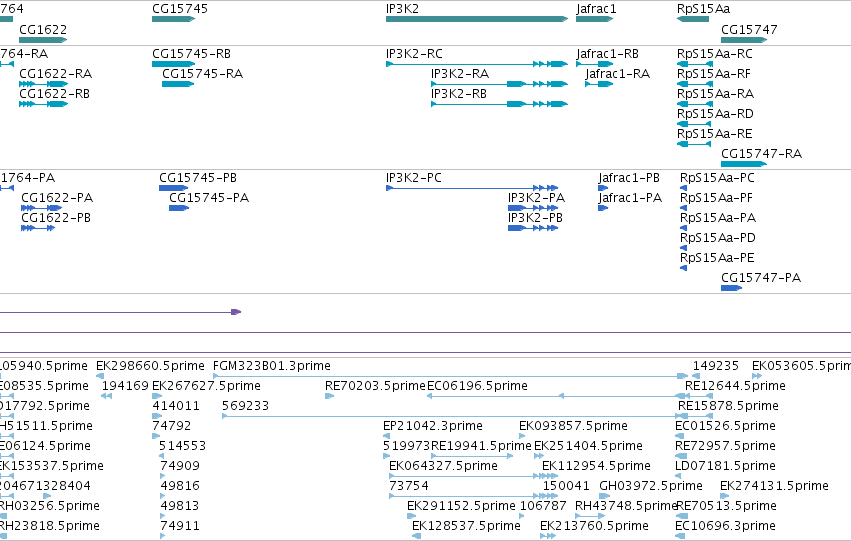
Task: Click protein IP3K2-PA
Action: (x=536, y=198)
